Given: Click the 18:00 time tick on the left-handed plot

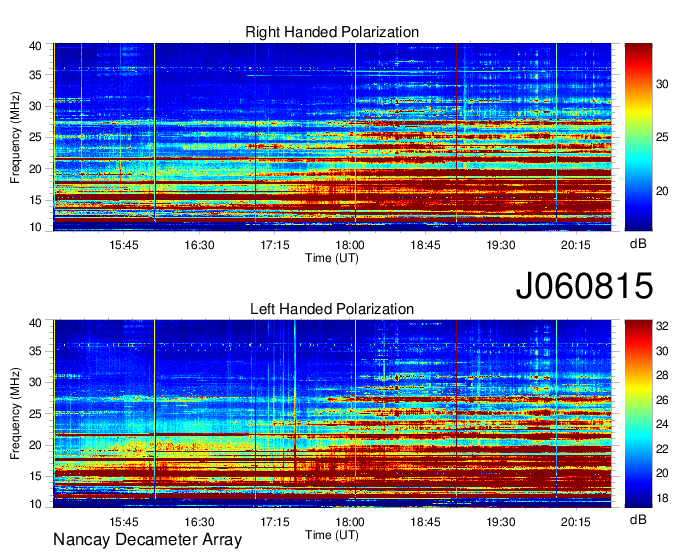Looking at the screenshot, I should (350, 522).
